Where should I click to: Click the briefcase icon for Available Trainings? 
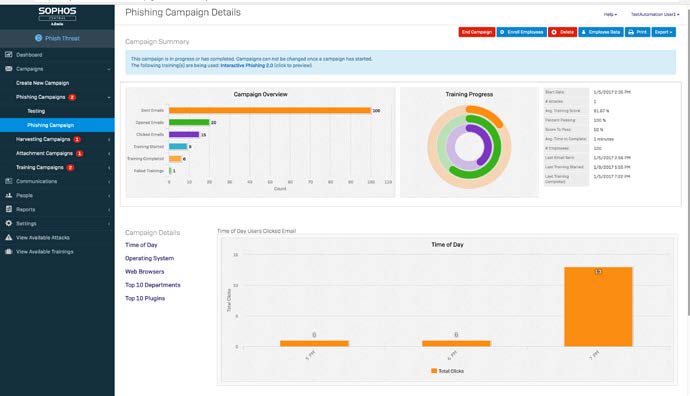[8, 252]
